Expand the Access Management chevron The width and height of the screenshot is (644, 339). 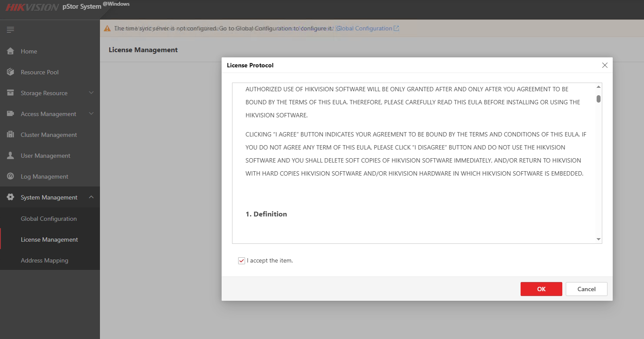91,114
